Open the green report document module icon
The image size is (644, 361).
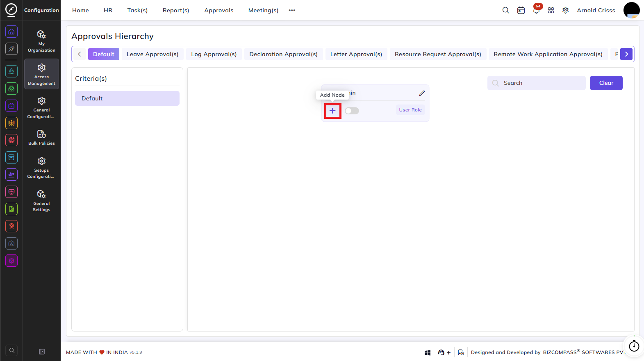click(x=11, y=209)
